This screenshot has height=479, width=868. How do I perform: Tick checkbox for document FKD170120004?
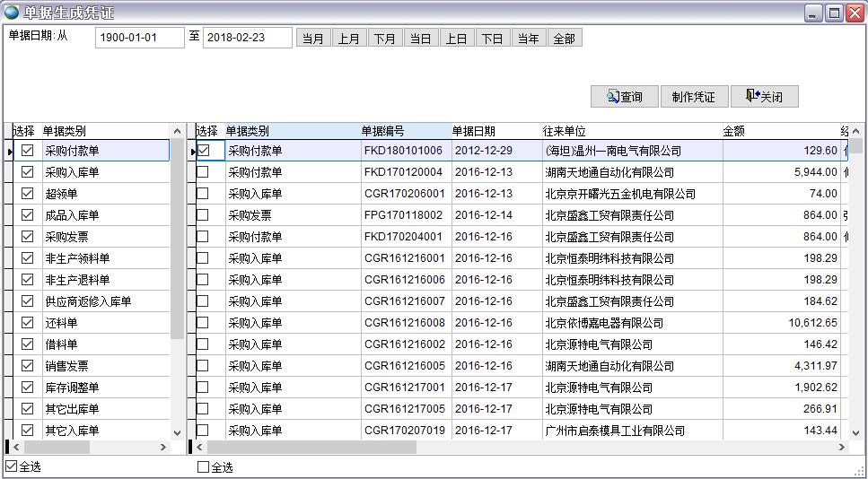(203, 172)
